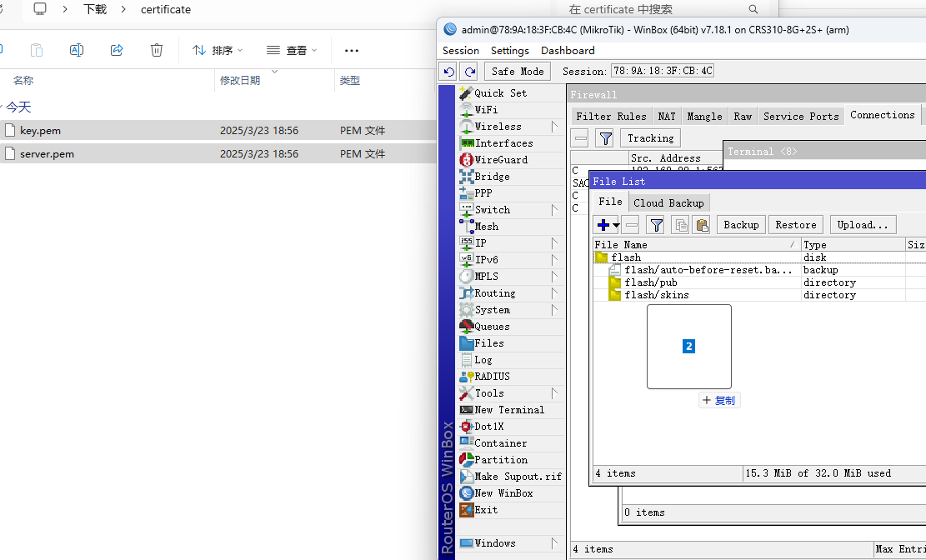
Task: Click the remove (minus) button in File List
Action: point(631,225)
